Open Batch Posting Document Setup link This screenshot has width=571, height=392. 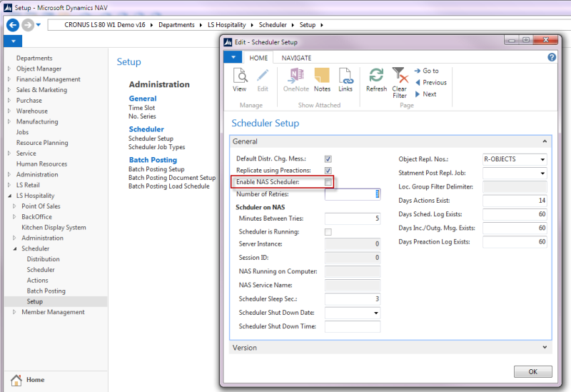click(172, 177)
